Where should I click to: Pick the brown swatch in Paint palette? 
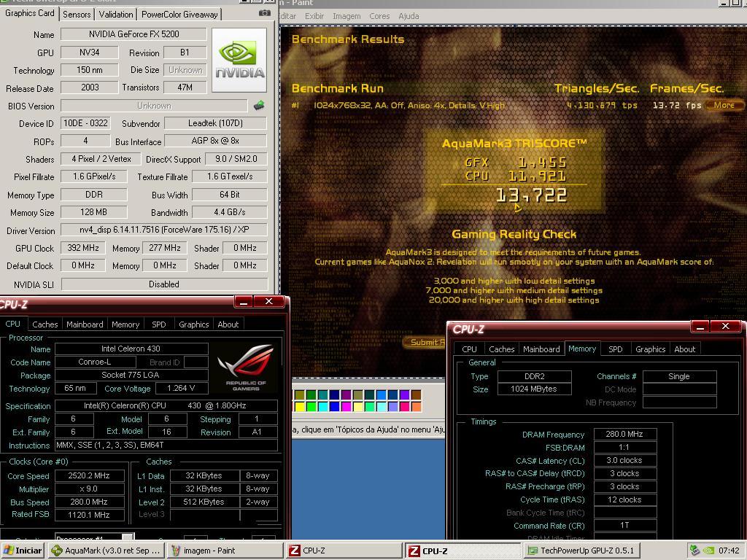pos(416,394)
